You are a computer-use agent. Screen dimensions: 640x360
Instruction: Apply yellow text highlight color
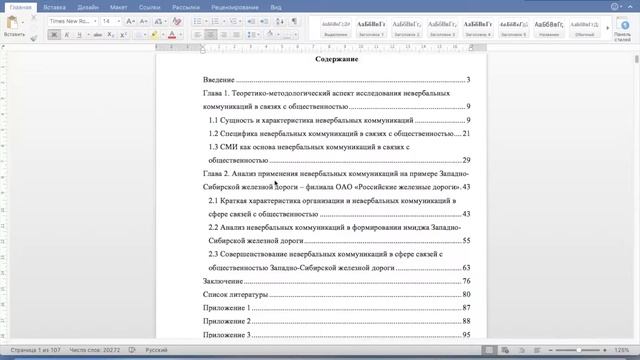point(154,35)
